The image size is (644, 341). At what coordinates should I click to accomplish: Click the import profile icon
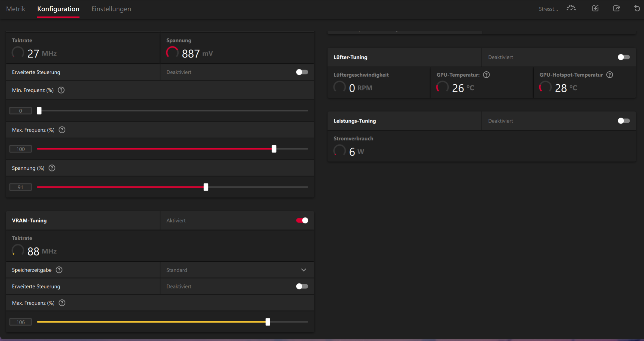coord(595,8)
